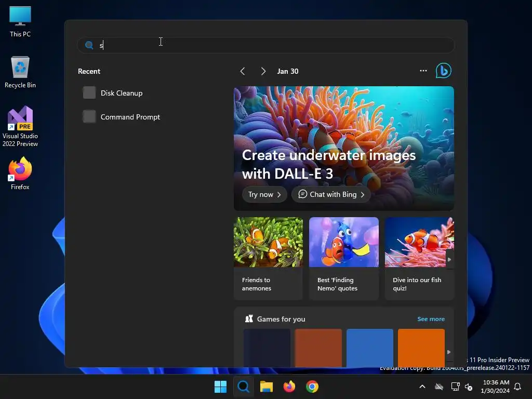Open Bing Chat icon in search panel
This screenshot has height=399, width=532.
[x=444, y=71]
